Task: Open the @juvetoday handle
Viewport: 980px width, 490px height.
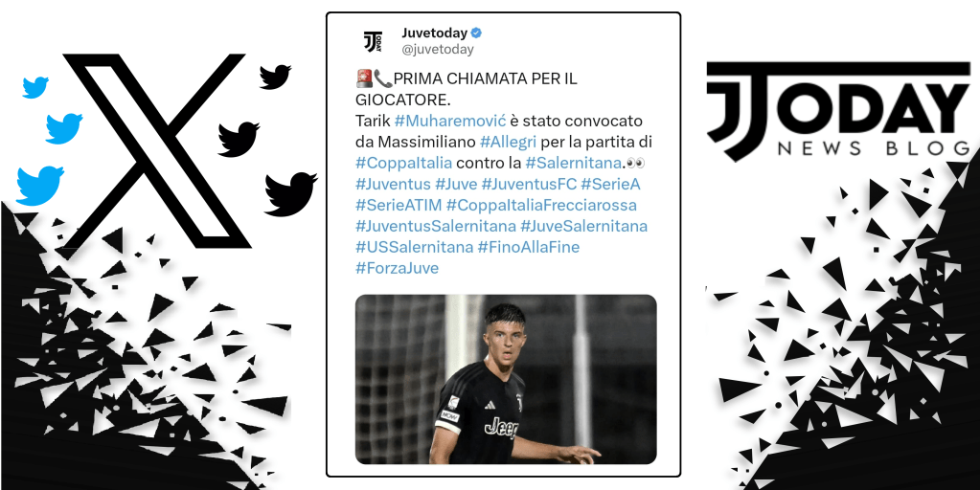Action: tap(438, 50)
